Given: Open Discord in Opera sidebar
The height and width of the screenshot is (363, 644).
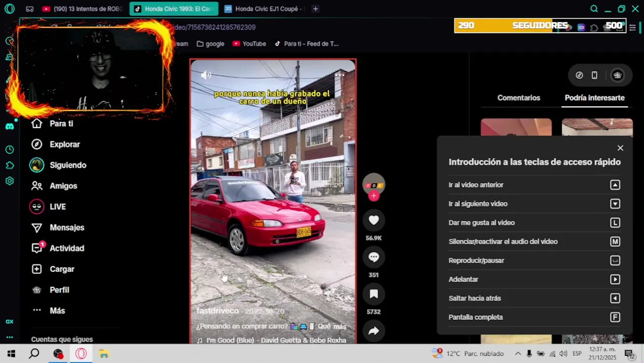Looking at the screenshot, I should (9, 126).
